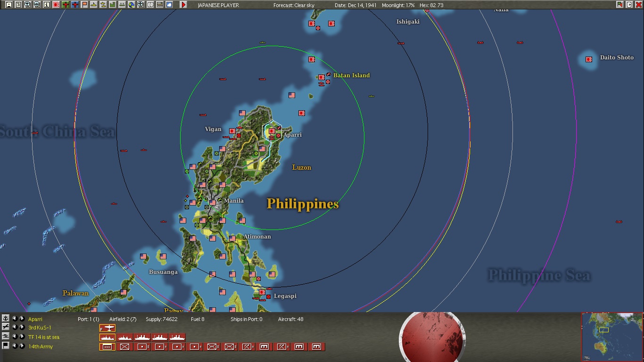Click the ship silhouette icon in top toolbar
The image size is (644, 362).
[122, 5]
